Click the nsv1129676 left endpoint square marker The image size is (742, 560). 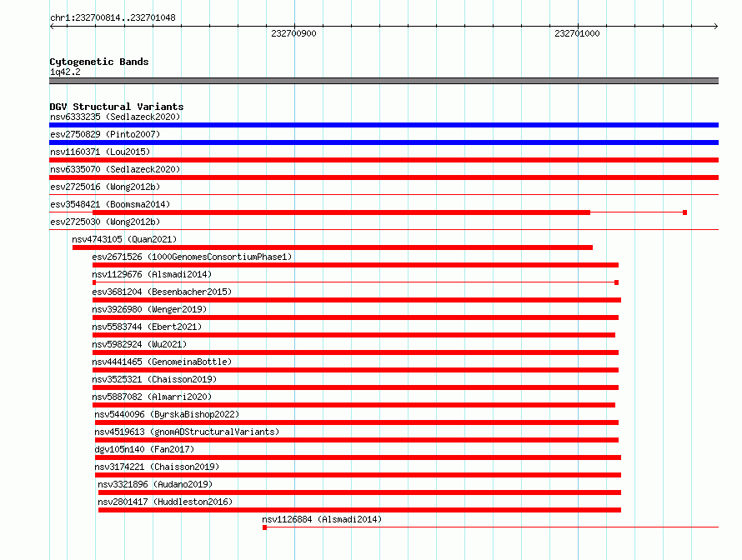click(94, 282)
